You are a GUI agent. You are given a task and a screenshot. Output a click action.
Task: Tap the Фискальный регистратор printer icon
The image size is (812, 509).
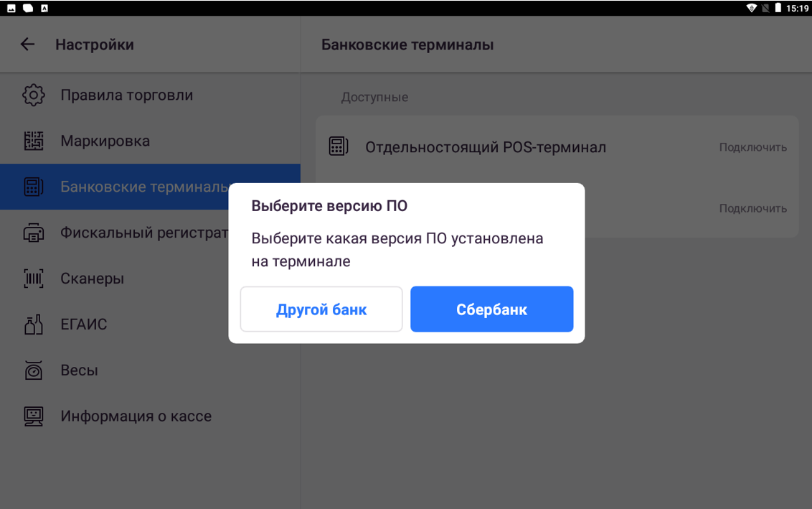coord(33,233)
